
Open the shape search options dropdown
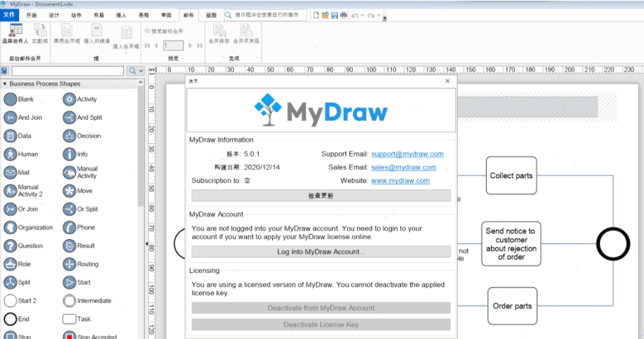point(141,71)
